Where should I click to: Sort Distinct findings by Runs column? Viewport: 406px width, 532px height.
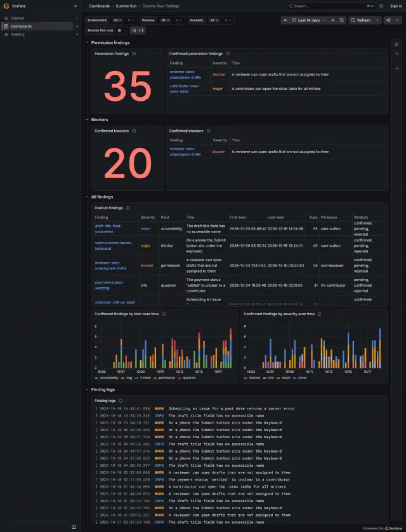pyautogui.click(x=313, y=217)
